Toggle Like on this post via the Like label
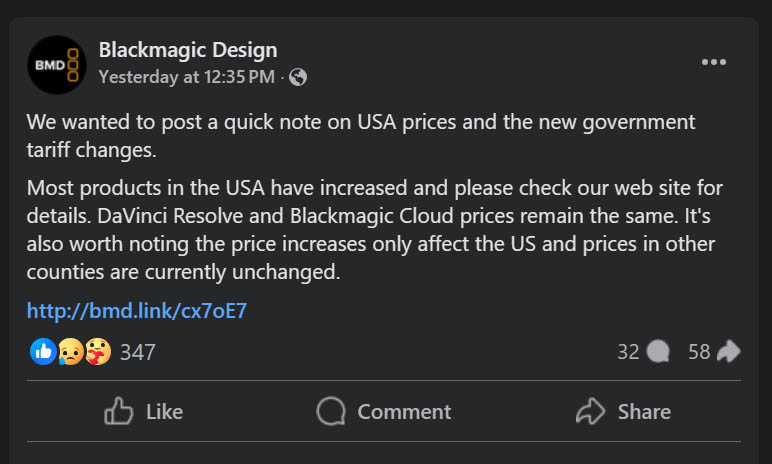Image resolution: width=772 pixels, height=464 pixels. point(164,412)
